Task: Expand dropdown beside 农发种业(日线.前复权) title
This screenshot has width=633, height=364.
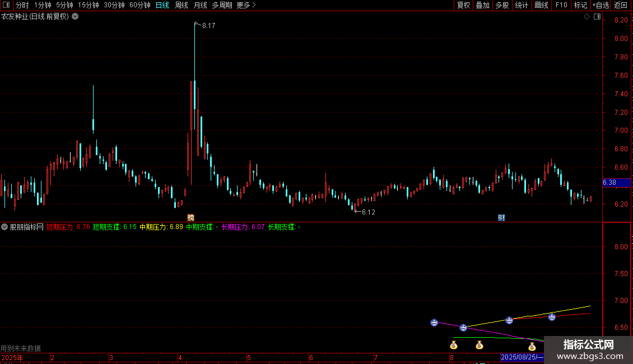Action: [75, 17]
